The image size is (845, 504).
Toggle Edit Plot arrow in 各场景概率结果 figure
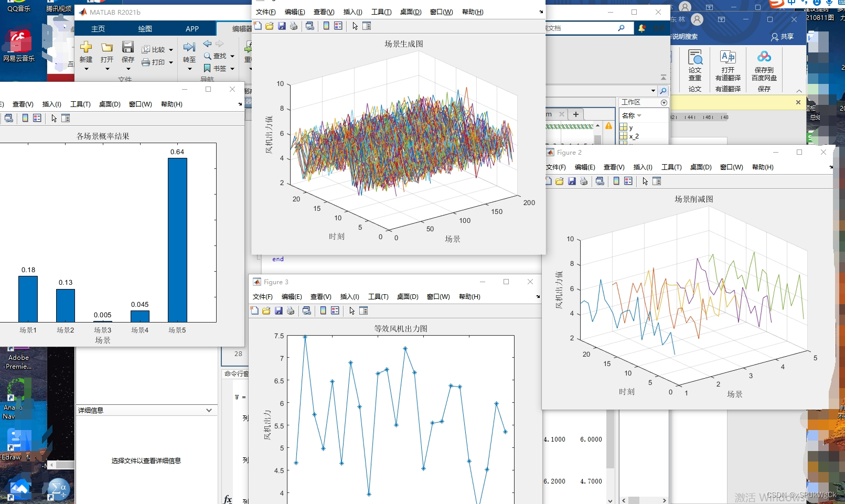pyautogui.click(x=54, y=118)
